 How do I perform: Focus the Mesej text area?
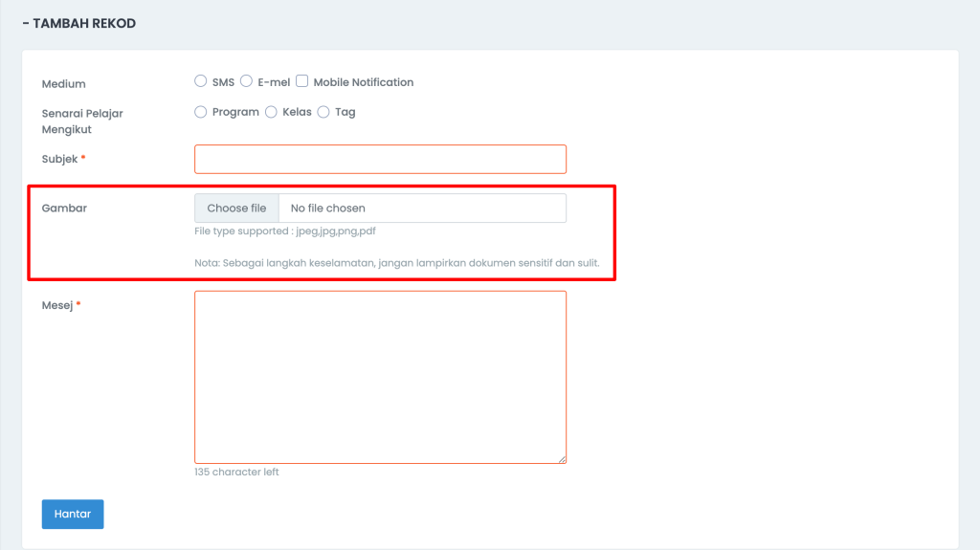coord(380,377)
